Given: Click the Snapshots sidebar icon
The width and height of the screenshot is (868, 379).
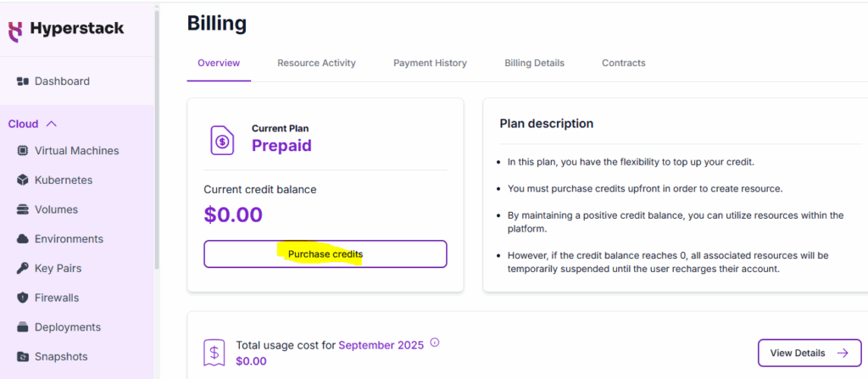Looking at the screenshot, I should pyautogui.click(x=23, y=357).
